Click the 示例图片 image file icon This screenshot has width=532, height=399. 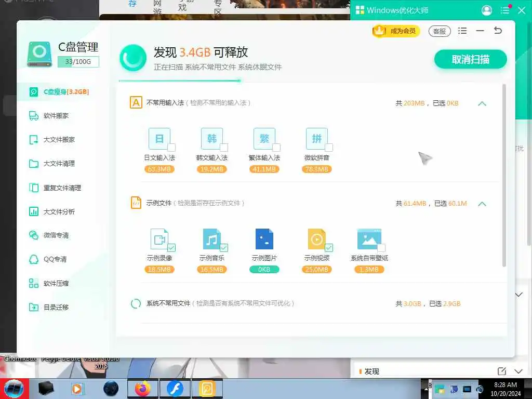(x=264, y=239)
